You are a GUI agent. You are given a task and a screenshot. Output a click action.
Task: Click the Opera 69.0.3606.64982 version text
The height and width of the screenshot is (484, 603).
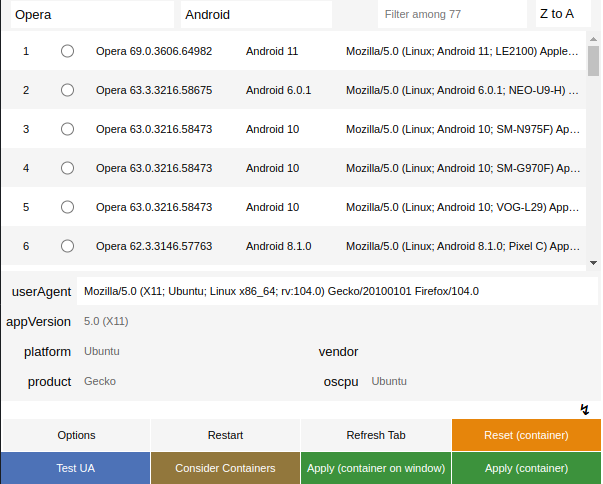154,51
